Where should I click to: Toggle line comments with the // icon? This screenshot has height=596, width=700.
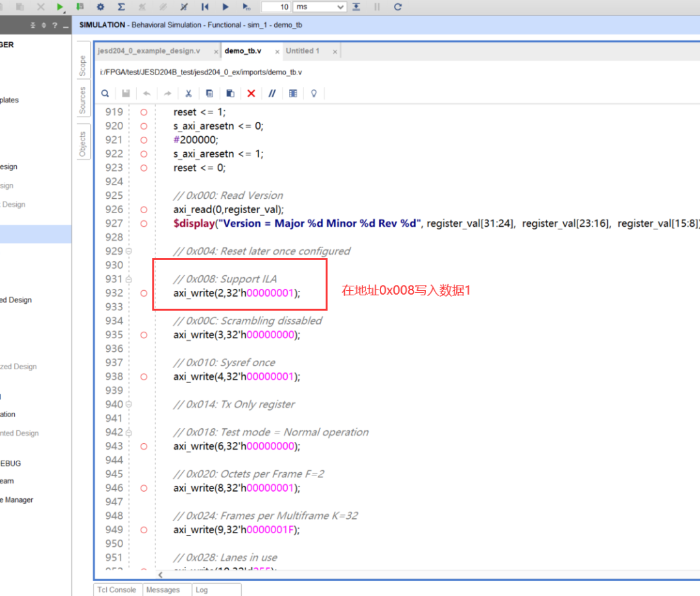pos(272,93)
